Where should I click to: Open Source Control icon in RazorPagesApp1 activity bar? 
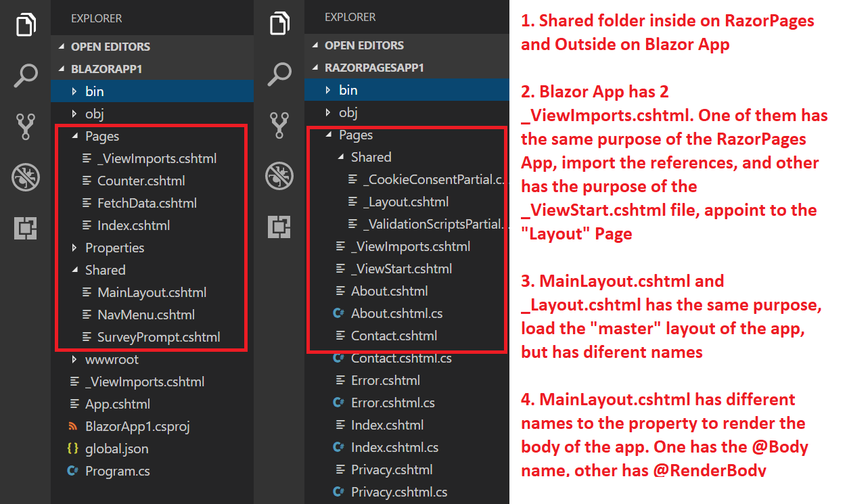(279, 124)
